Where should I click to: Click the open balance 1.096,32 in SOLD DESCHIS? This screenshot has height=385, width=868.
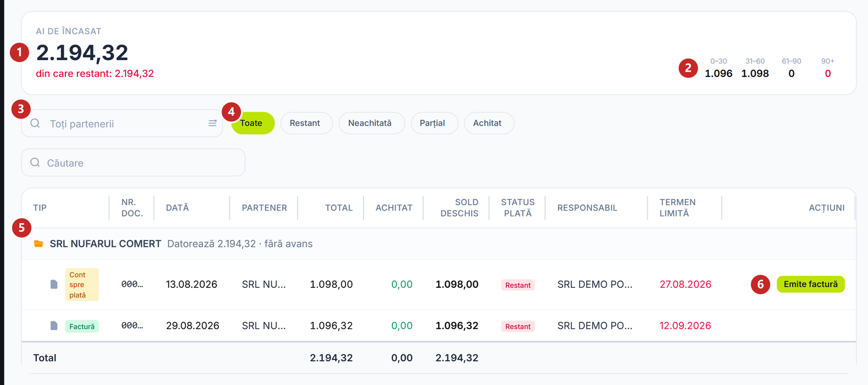coord(457,326)
